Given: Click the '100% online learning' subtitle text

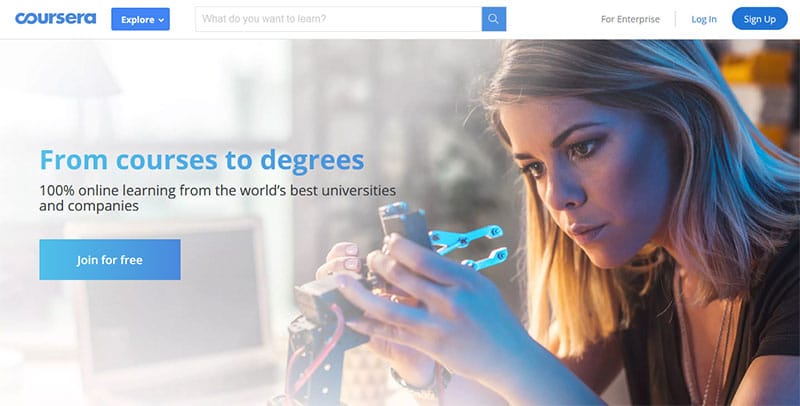Looking at the screenshot, I should tap(217, 198).
